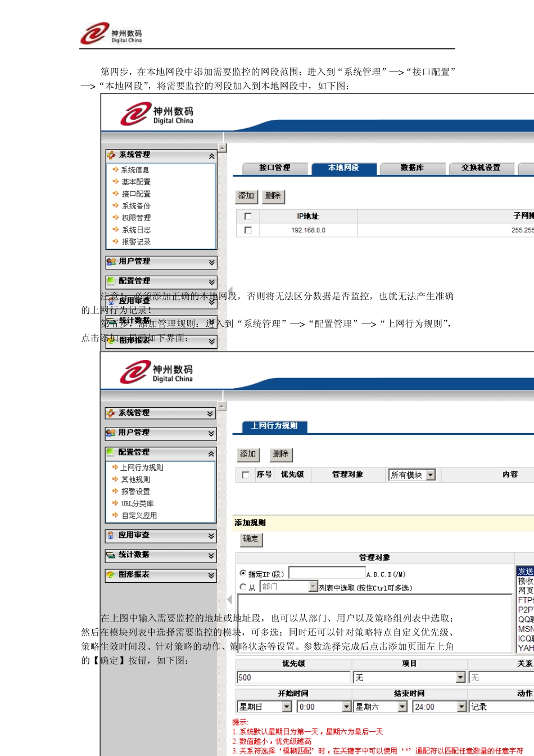Click arrow bullet icon beside 基本配置
Image resolution: width=534 pixels, height=756 pixels.
115,181
